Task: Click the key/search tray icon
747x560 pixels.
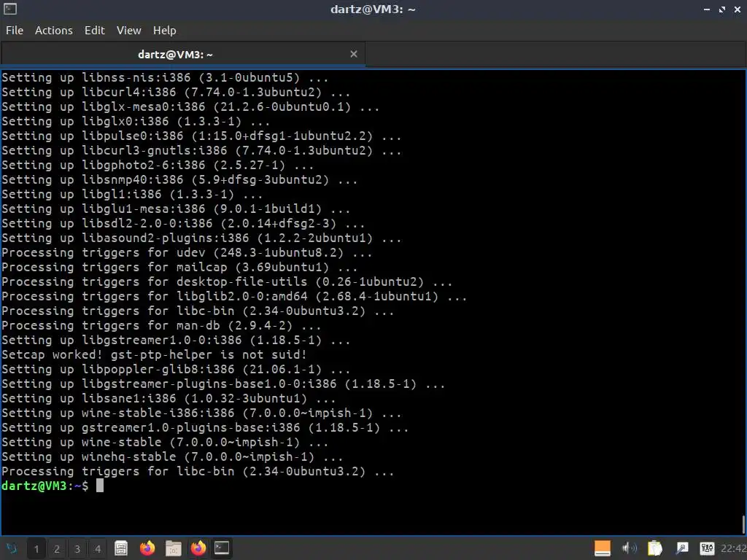Action: [682, 548]
